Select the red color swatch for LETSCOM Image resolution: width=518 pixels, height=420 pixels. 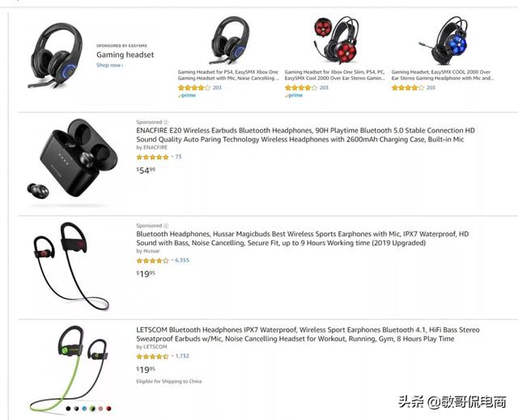pyautogui.click(x=108, y=409)
